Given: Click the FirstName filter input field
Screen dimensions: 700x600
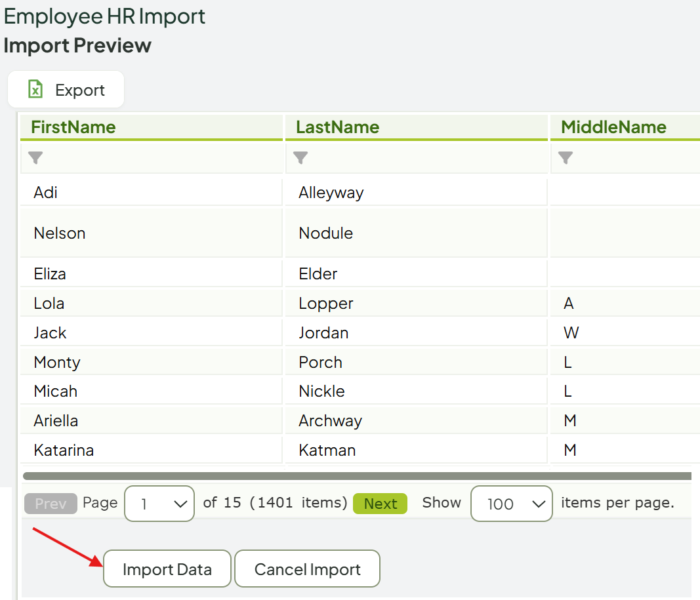Looking at the screenshot, I should pos(152,157).
